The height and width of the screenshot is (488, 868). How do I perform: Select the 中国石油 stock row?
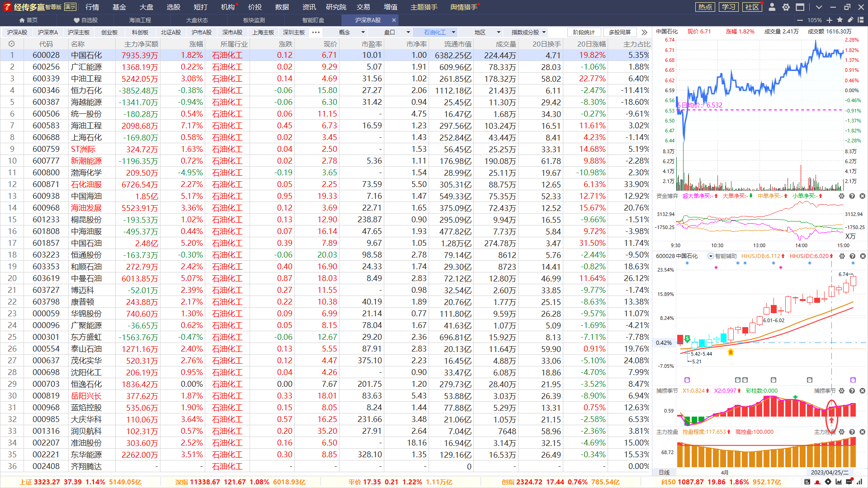pos(325,243)
